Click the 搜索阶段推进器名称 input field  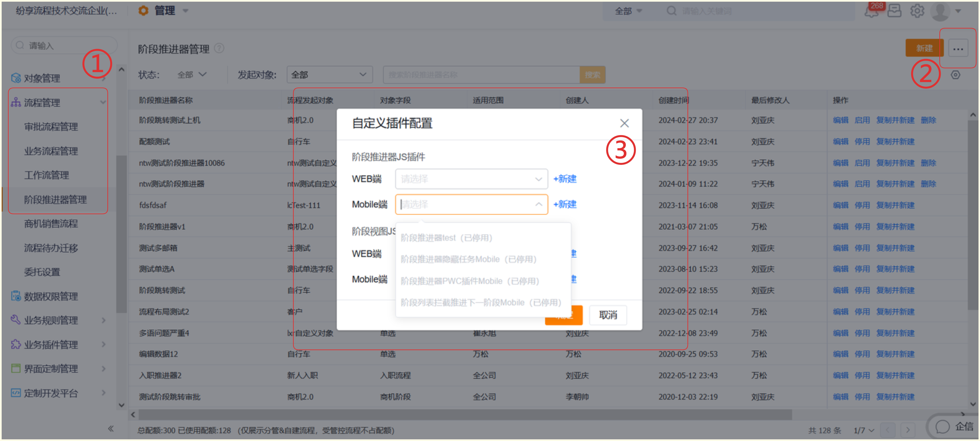[481, 75]
